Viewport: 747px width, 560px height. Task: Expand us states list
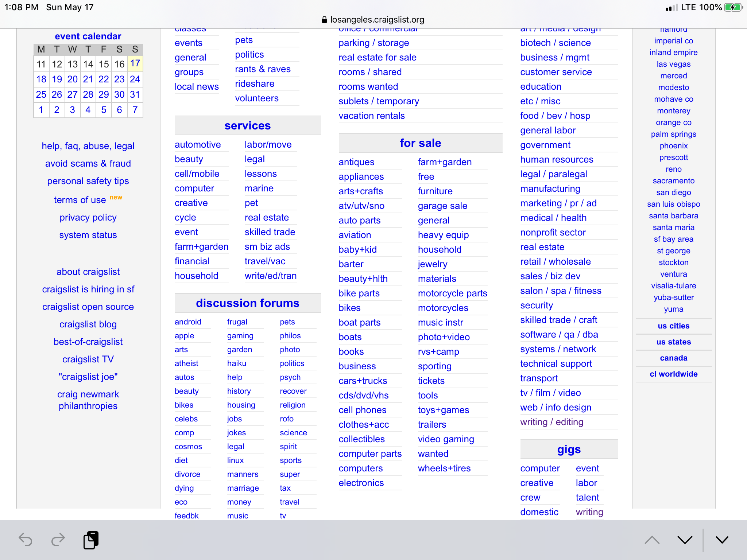coord(673,342)
